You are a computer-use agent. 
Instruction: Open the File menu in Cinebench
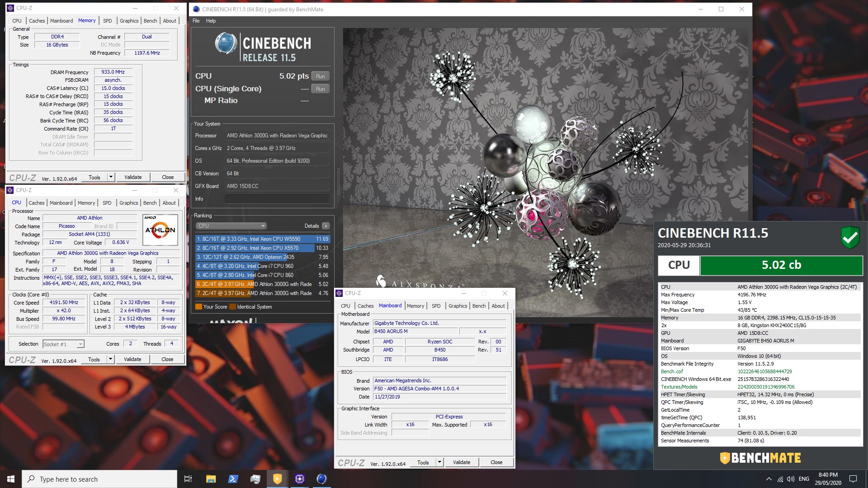click(196, 21)
